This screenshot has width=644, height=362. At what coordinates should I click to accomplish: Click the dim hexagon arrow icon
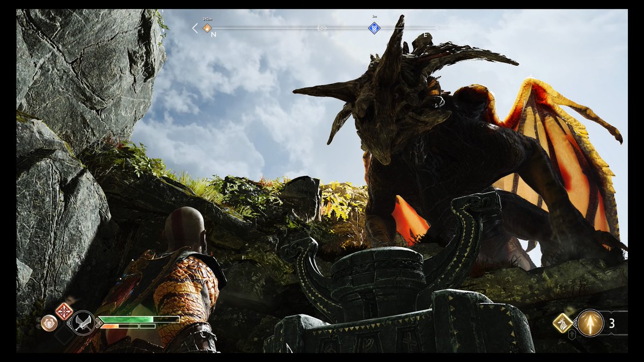573,334
